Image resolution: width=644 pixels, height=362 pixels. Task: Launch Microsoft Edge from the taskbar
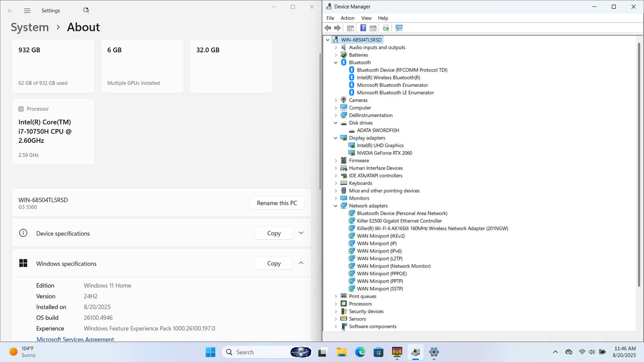click(x=360, y=352)
